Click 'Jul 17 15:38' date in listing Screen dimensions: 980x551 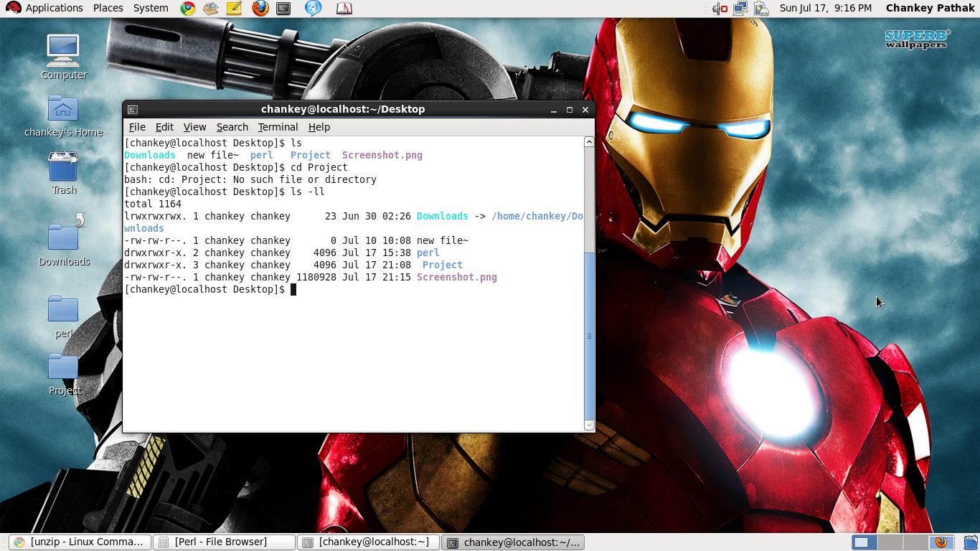coord(377,253)
